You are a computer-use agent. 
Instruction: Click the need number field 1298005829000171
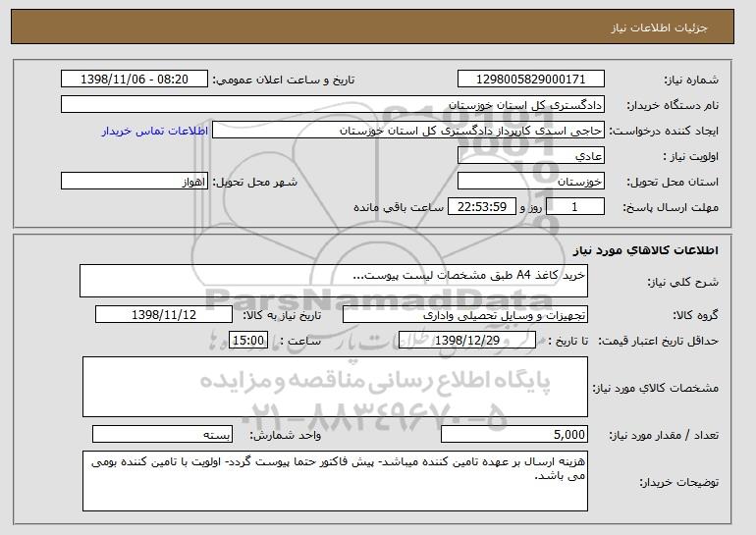531,80
